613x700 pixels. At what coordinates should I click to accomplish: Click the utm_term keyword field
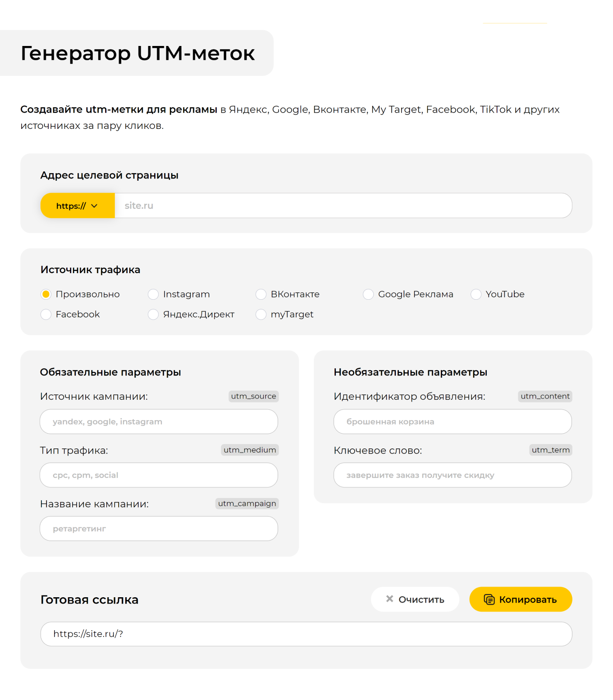(x=452, y=475)
